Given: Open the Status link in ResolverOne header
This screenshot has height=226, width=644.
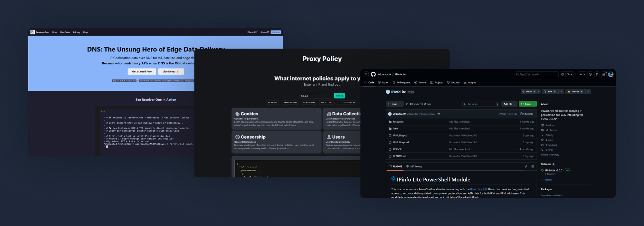Looking at the screenshot, I should pyautogui.click(x=265, y=32).
